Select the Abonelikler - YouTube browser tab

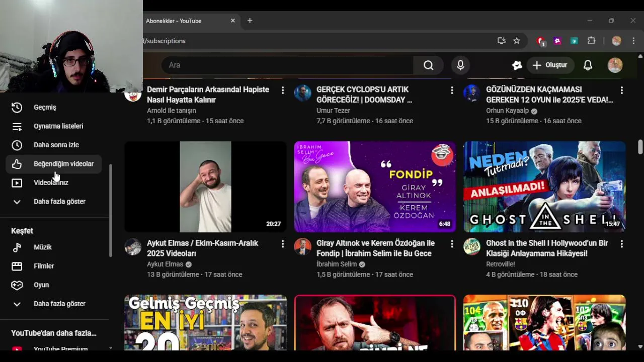click(x=185, y=21)
